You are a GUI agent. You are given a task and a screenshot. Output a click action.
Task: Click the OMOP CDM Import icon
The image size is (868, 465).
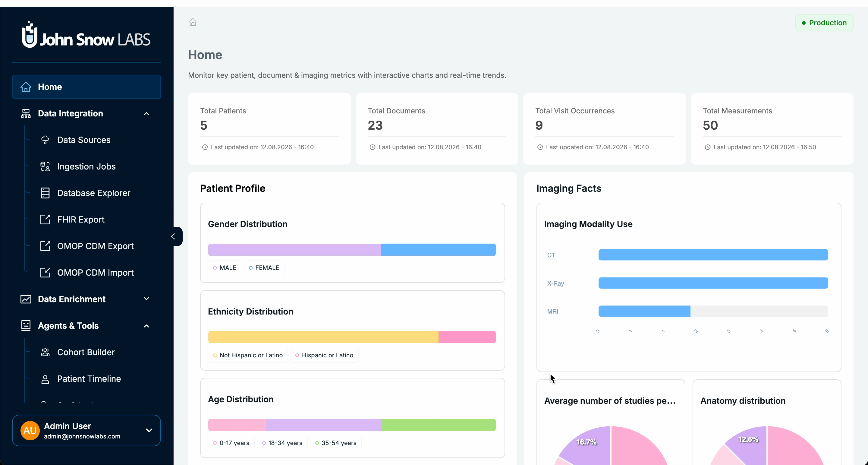(45, 273)
